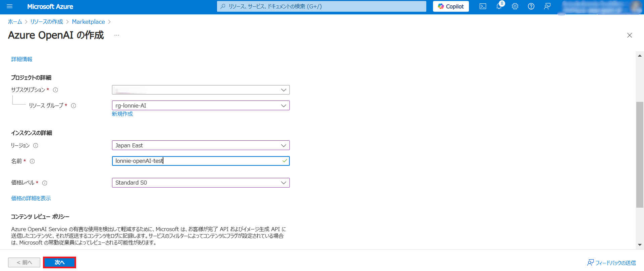Open the 詳細情報 link
This screenshot has width=644, height=271.
22,59
